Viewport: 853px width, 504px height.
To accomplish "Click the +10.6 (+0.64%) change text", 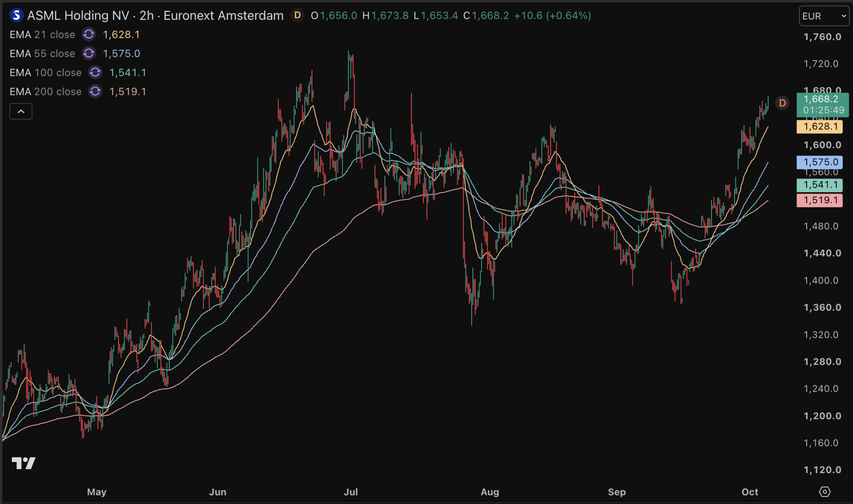I will pyautogui.click(x=552, y=15).
